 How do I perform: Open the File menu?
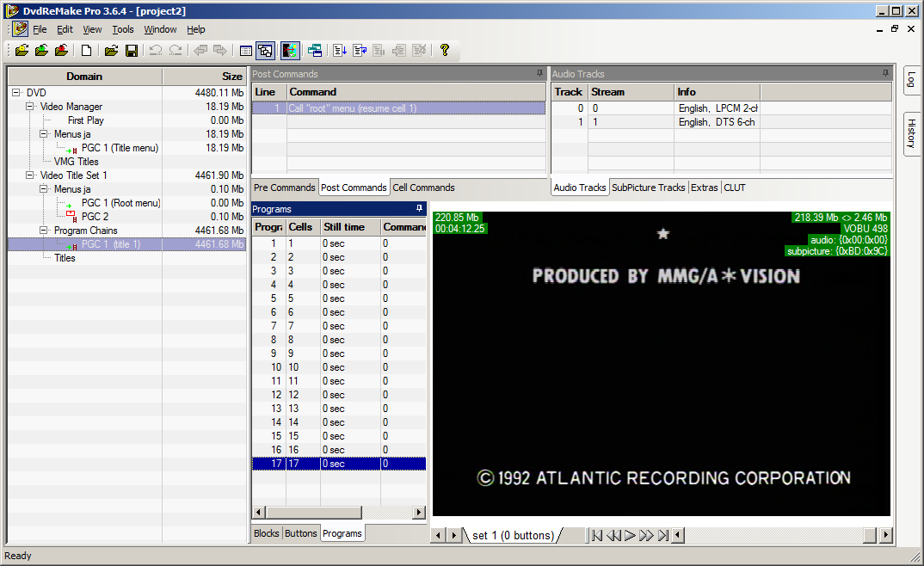(40, 29)
